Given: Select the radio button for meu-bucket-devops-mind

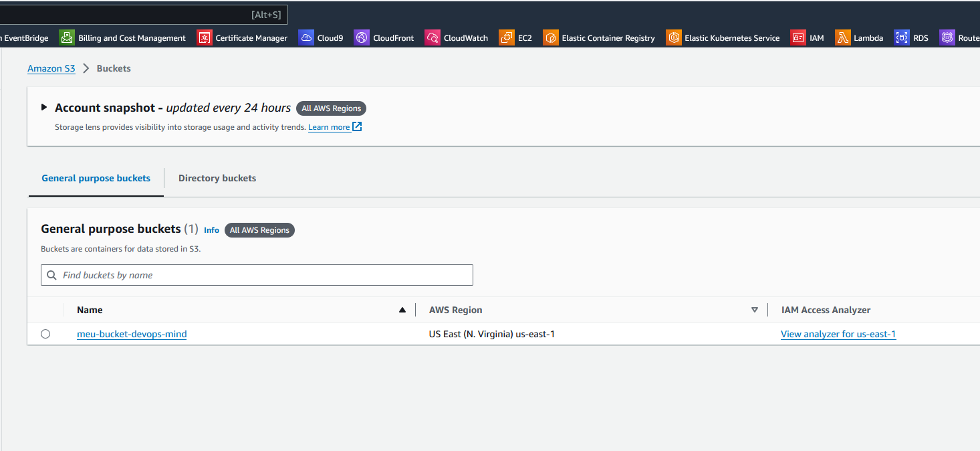Looking at the screenshot, I should coord(45,333).
